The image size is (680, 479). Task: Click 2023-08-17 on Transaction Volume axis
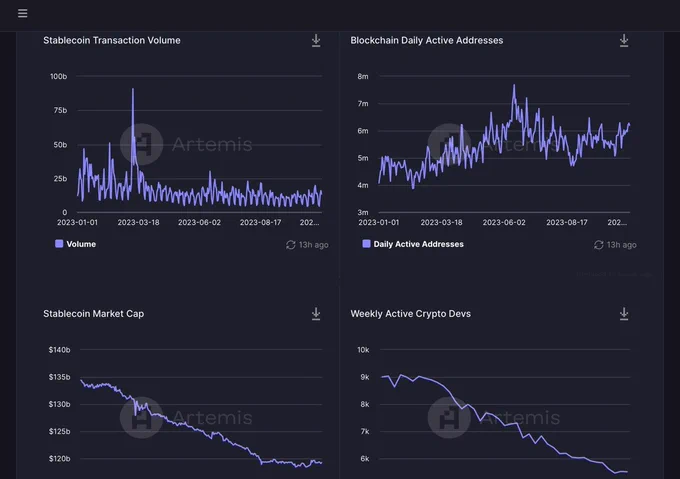261,222
